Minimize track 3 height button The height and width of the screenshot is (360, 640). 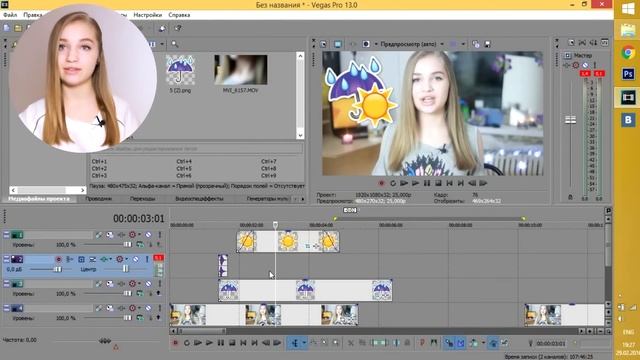[6, 284]
